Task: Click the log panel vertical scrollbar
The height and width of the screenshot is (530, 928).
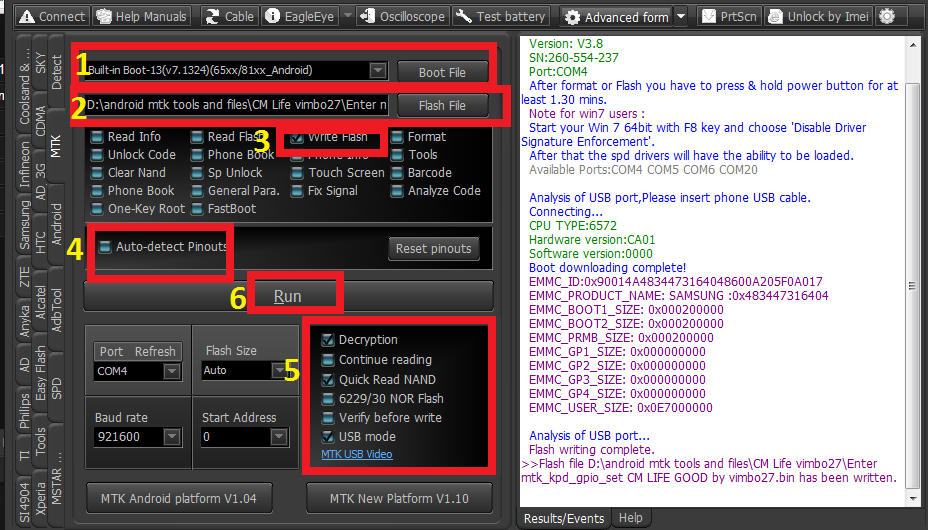Action: pyautogui.click(x=912, y=270)
